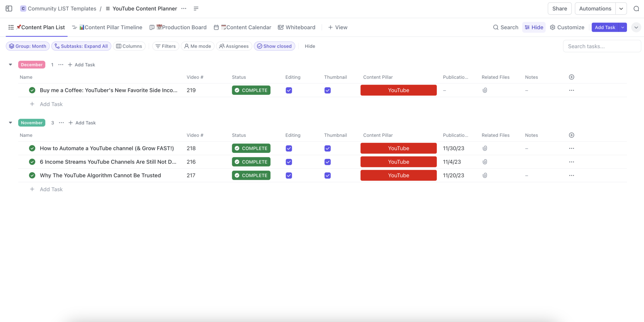
Task: Click the attachment icon in the December task row
Action: (485, 90)
